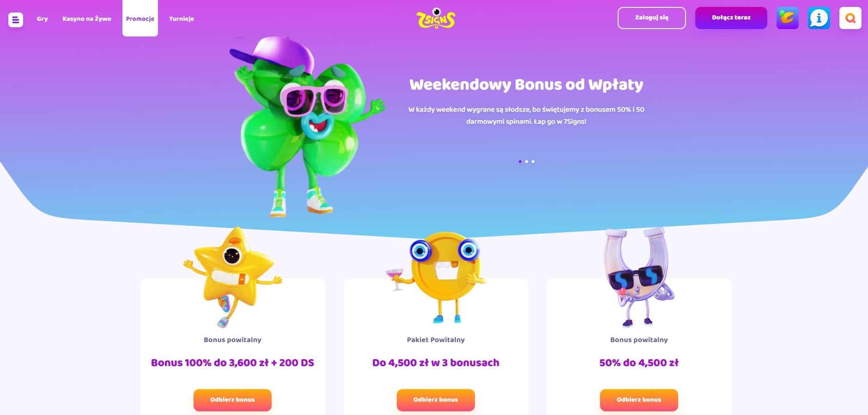The image size is (868, 415).
Task: Open the orange bird loyalty icon
Action: tap(788, 18)
